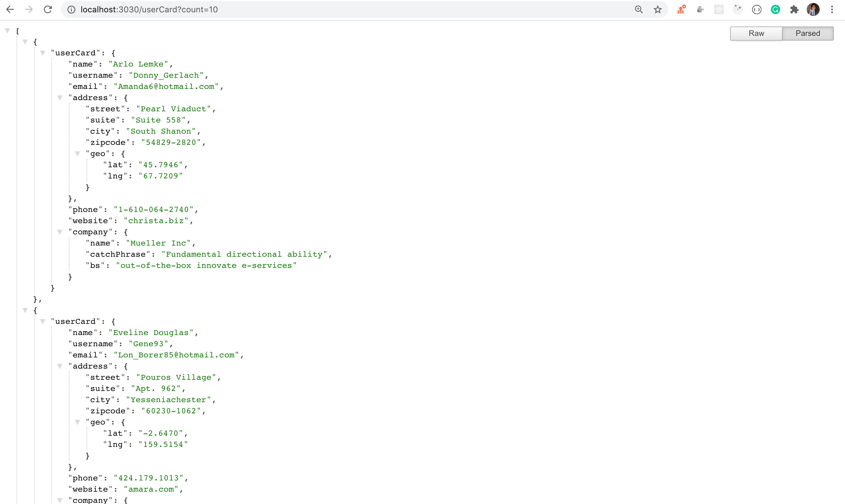Collapse Arlo Lemke's address object
845x504 pixels.
[x=60, y=98]
